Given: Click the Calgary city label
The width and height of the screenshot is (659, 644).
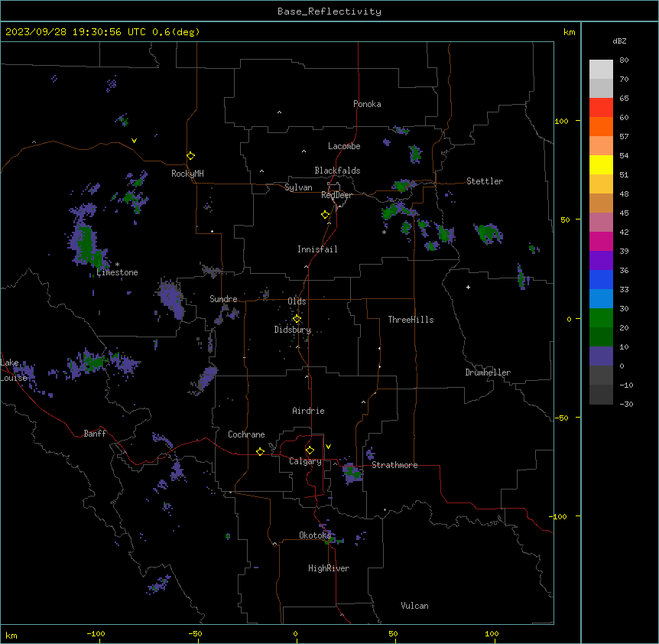Looking at the screenshot, I should pos(305,461).
